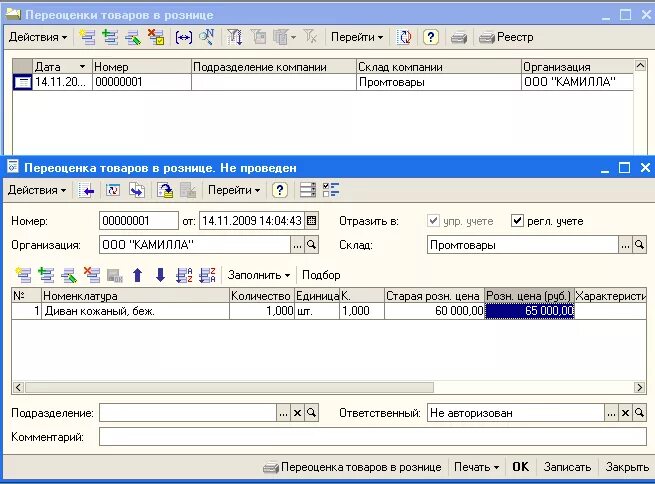The image size is (655, 484).
Task: Select the Розн. цена cell 65 000,00
Action: [x=530, y=311]
